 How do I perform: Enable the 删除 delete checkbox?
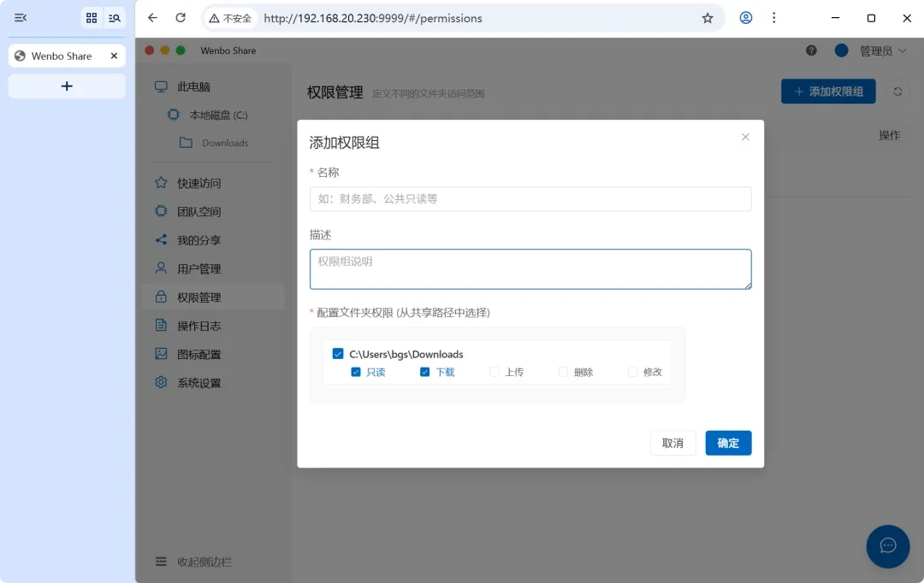click(563, 372)
